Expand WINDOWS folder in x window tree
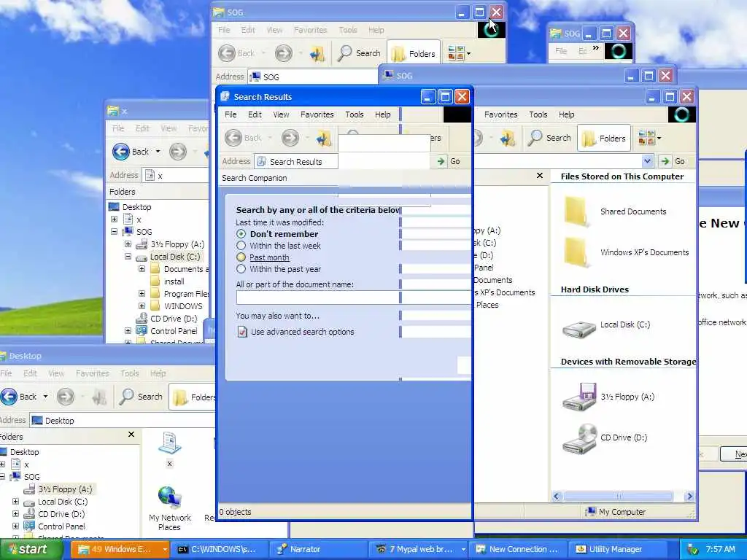747x560 pixels. coord(142,306)
